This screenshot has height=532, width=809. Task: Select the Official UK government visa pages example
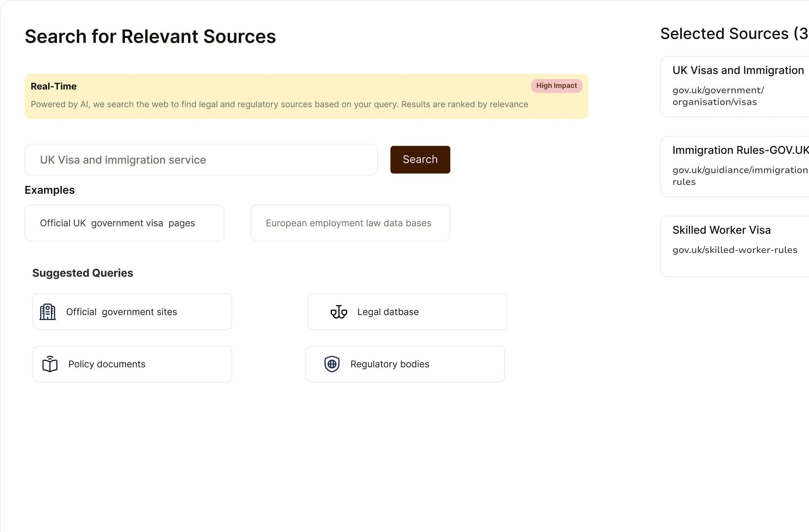[124, 223]
